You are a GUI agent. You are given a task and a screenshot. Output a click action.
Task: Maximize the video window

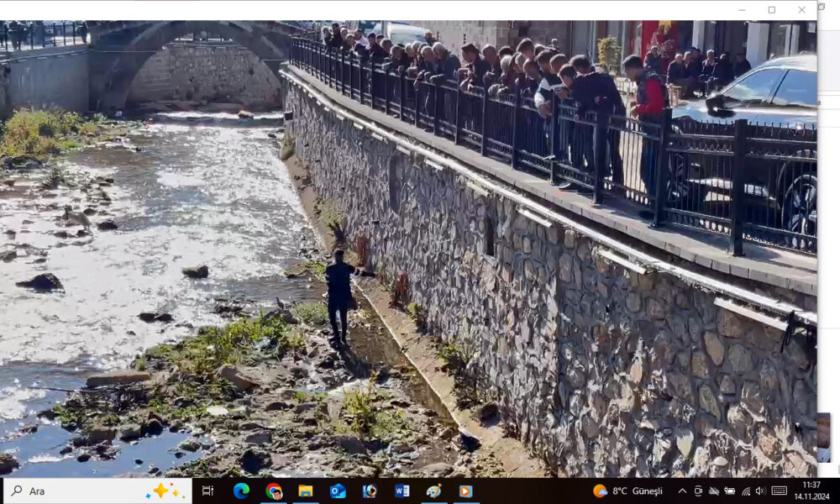(x=772, y=10)
